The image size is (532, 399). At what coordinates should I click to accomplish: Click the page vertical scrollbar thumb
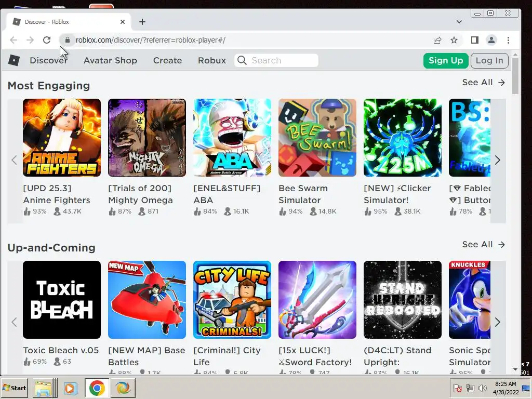click(515, 76)
